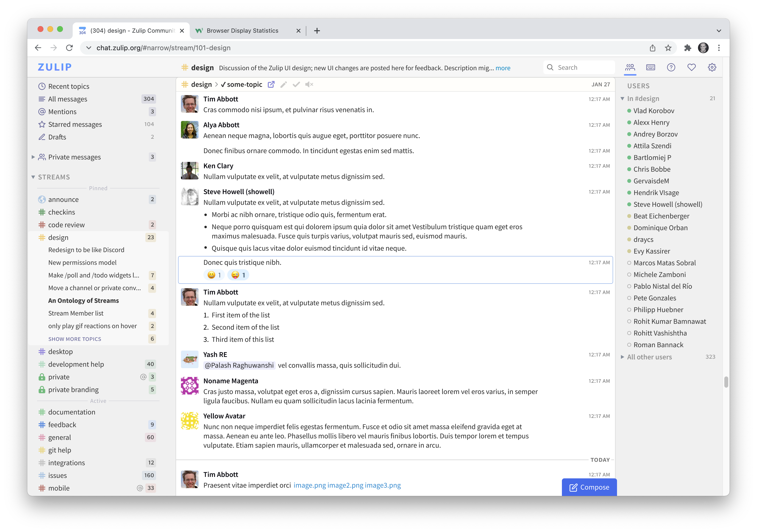Expand the Private messages section
The height and width of the screenshot is (532, 757).
(34, 157)
